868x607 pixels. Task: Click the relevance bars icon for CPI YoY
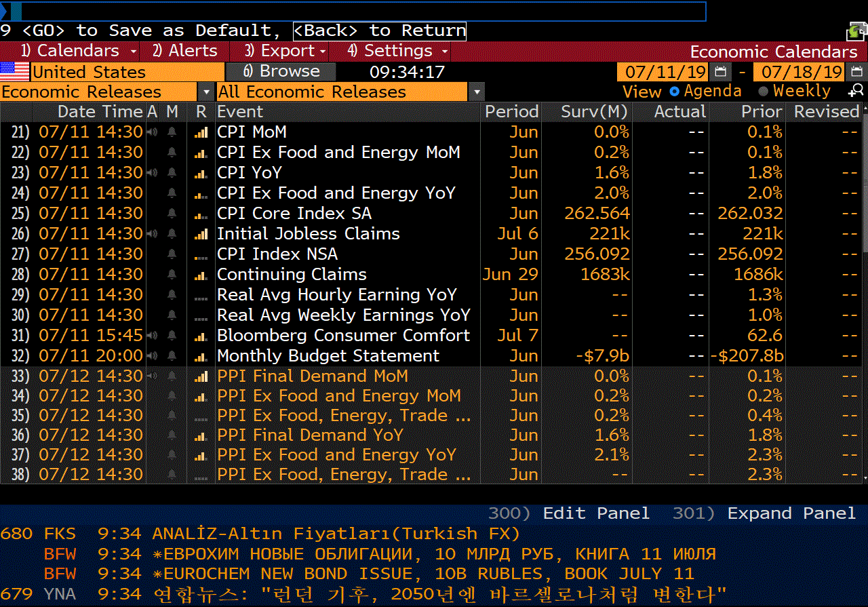(x=201, y=173)
